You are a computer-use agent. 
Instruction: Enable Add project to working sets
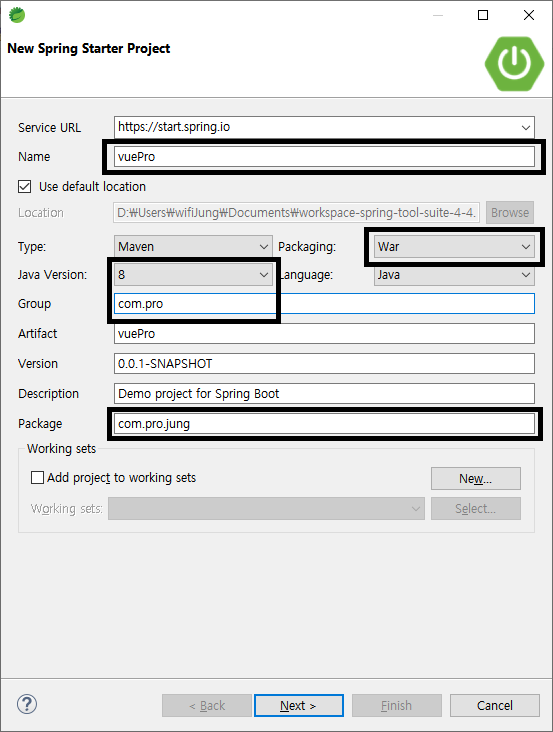click(x=37, y=478)
